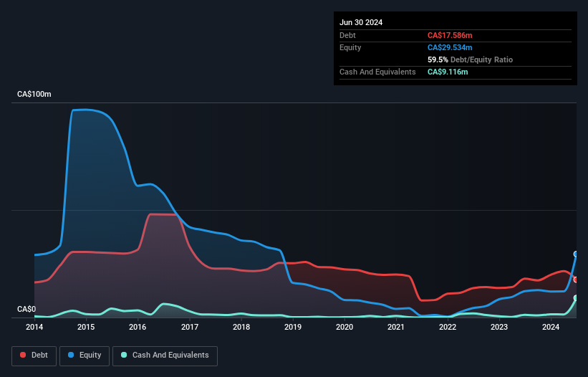Viewport: 588px width, 377px height.
Task: Click the CA$100m y-axis label
Action: pos(34,94)
